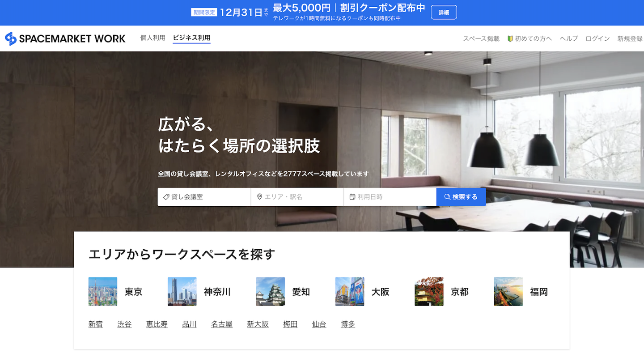Open the 梅田 station link

coord(290,324)
